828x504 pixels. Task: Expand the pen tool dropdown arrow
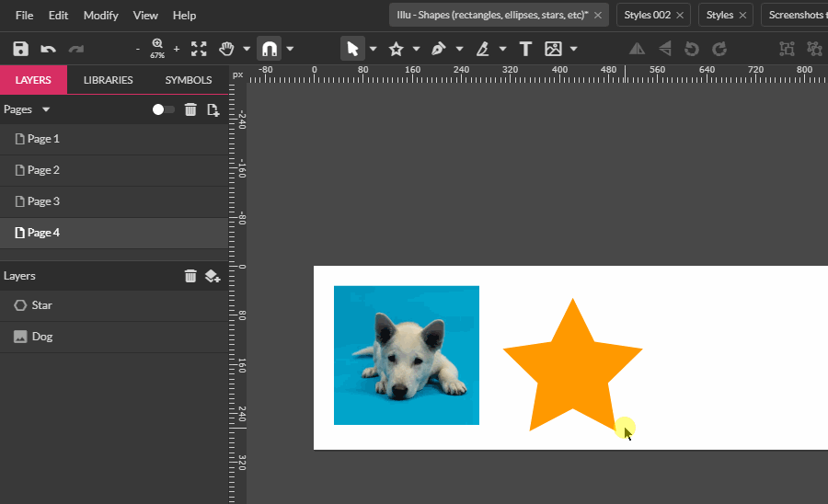click(459, 49)
